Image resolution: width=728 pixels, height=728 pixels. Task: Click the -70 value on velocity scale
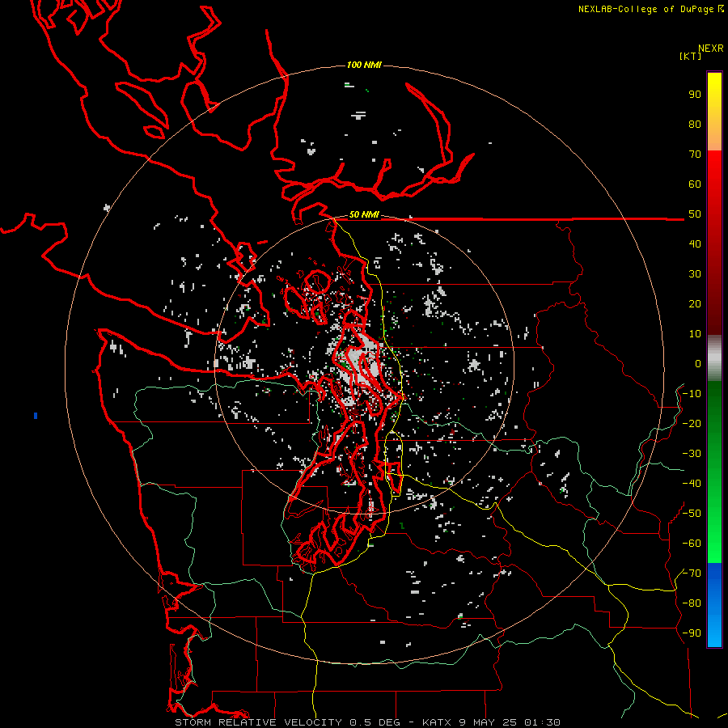(692, 574)
